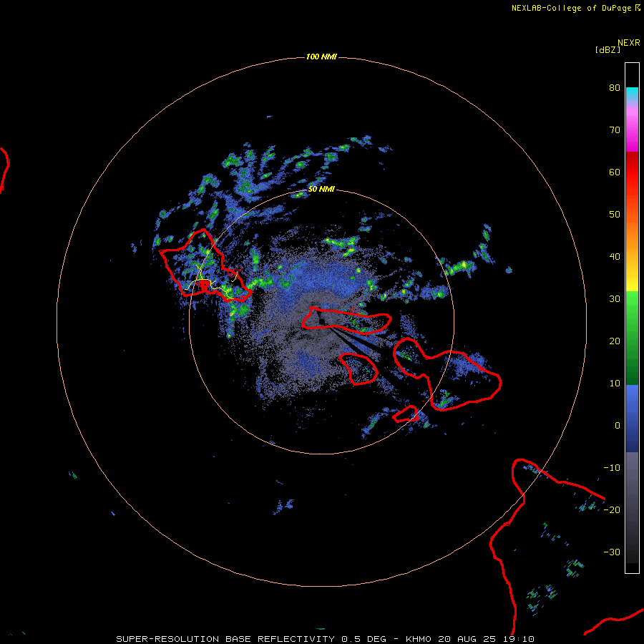This screenshot has width=644, height=644.
Task: Select the -20 dBZ scale label
Action: (612, 509)
